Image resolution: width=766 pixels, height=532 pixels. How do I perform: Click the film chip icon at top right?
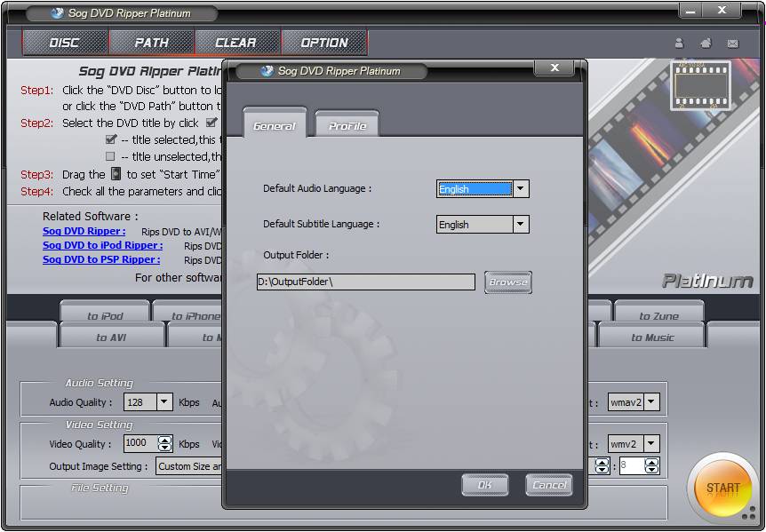pos(700,86)
